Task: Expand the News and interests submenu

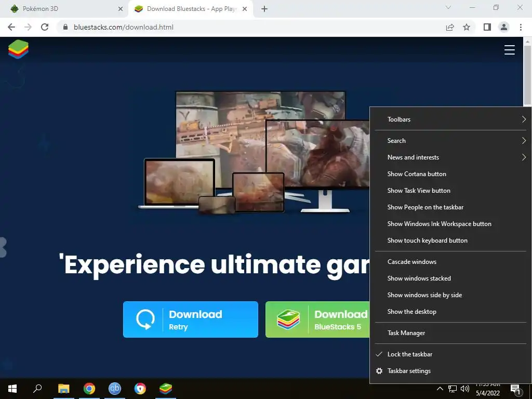Action: (450, 157)
